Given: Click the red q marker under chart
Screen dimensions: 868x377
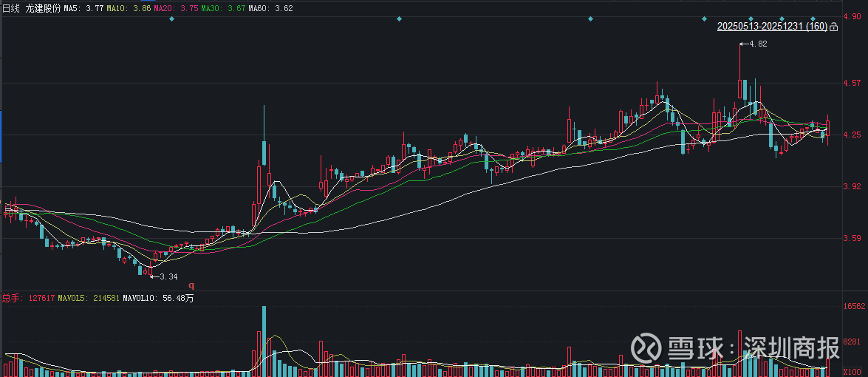Looking at the screenshot, I should (191, 285).
